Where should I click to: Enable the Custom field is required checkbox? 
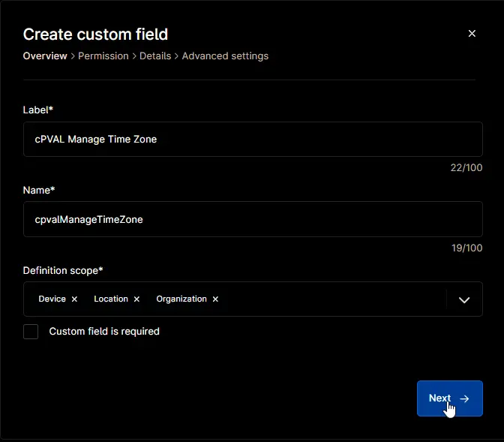point(31,332)
